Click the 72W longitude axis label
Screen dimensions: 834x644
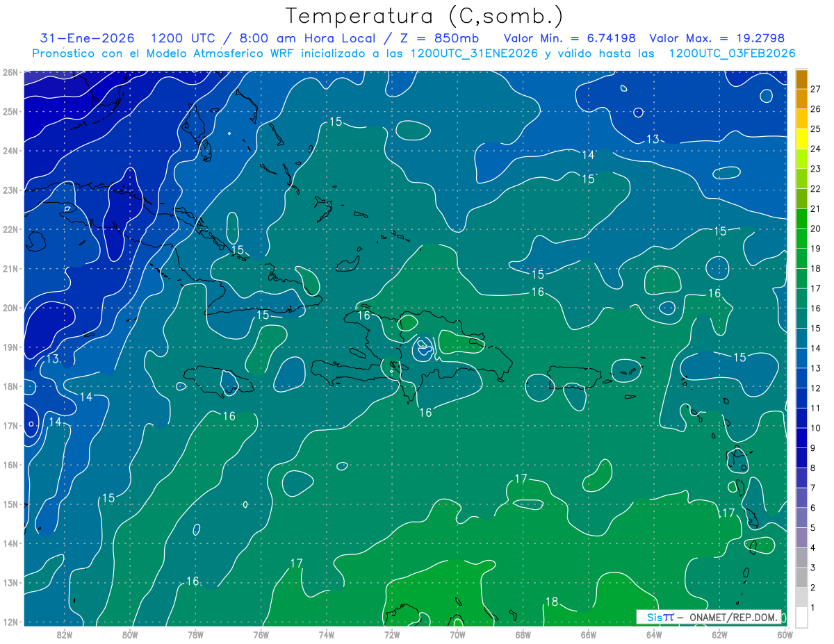click(x=392, y=634)
